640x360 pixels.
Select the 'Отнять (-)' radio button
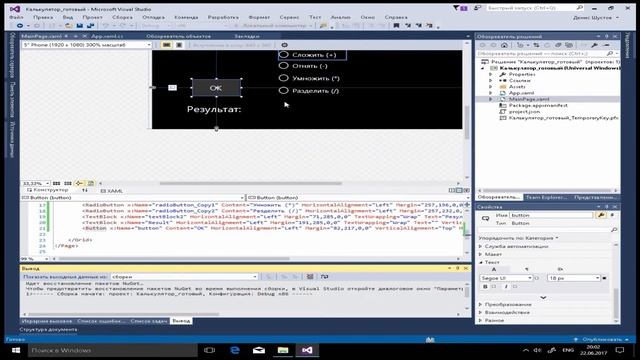283,66
